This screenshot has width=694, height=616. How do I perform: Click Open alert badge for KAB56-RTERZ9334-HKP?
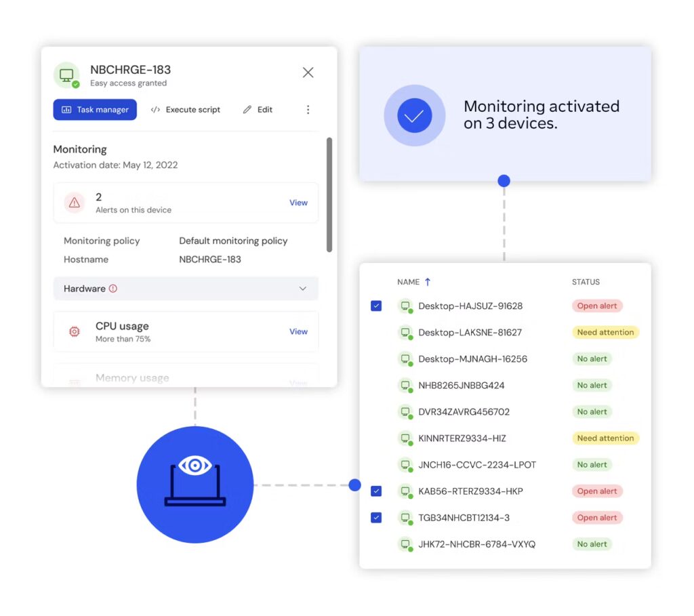pyautogui.click(x=597, y=491)
